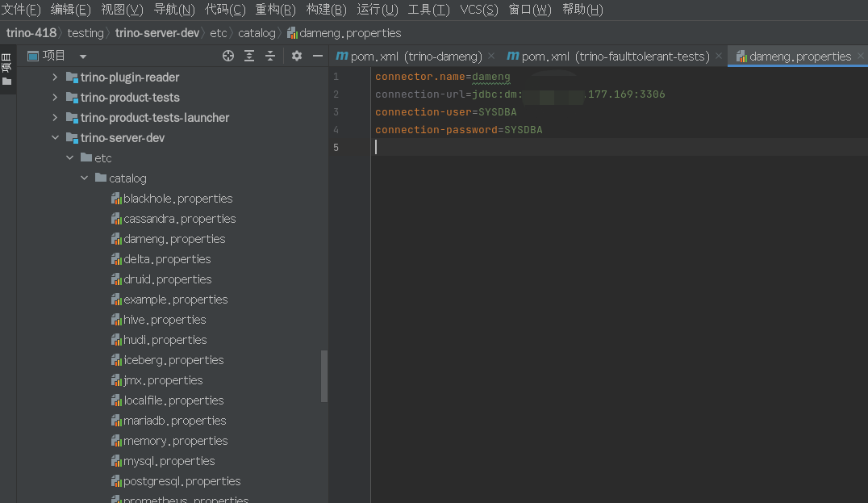Click catalog in the breadcrumb

[x=257, y=33]
